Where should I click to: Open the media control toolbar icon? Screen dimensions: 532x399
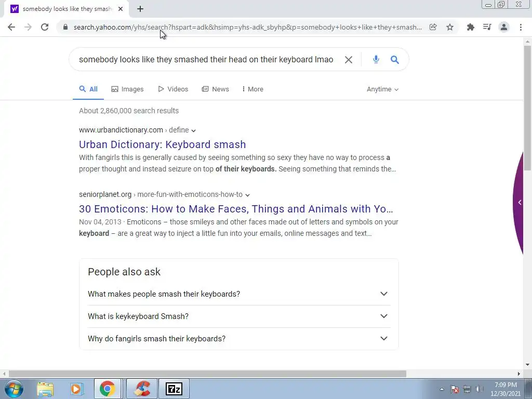coord(487,27)
